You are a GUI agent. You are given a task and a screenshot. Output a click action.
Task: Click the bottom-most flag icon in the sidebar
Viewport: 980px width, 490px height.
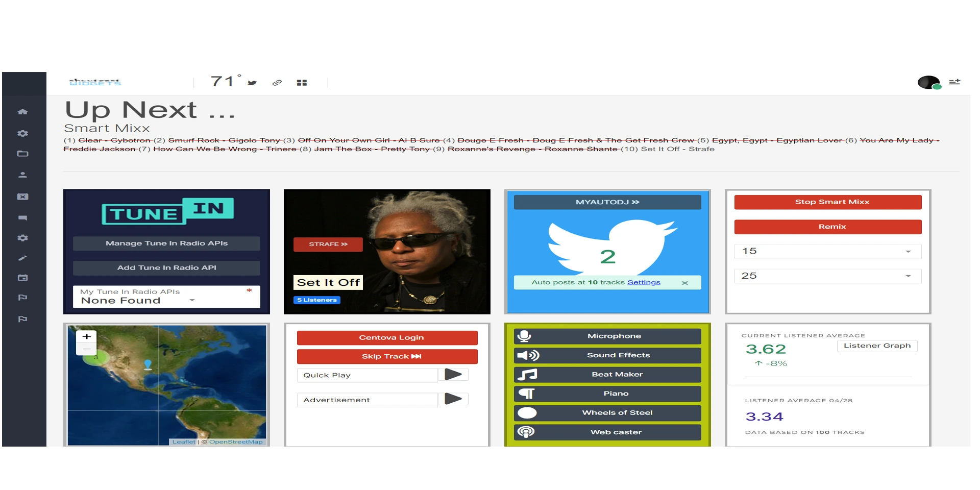[x=22, y=319]
